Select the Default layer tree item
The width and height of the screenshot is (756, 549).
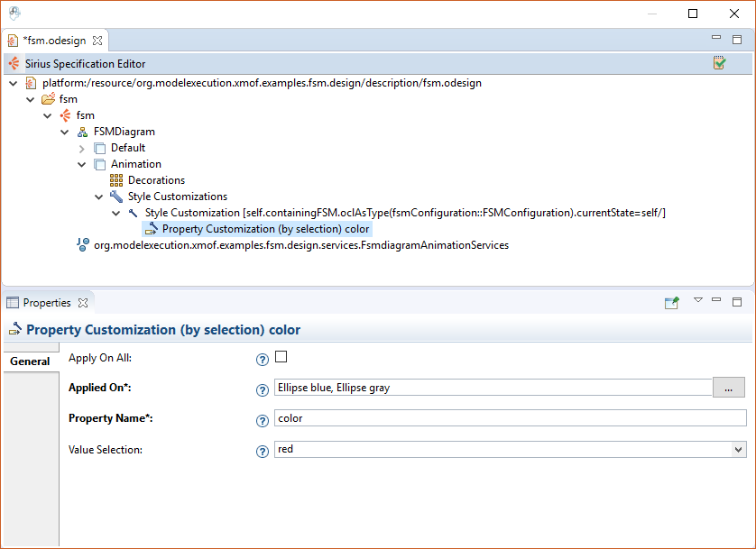[x=128, y=148]
